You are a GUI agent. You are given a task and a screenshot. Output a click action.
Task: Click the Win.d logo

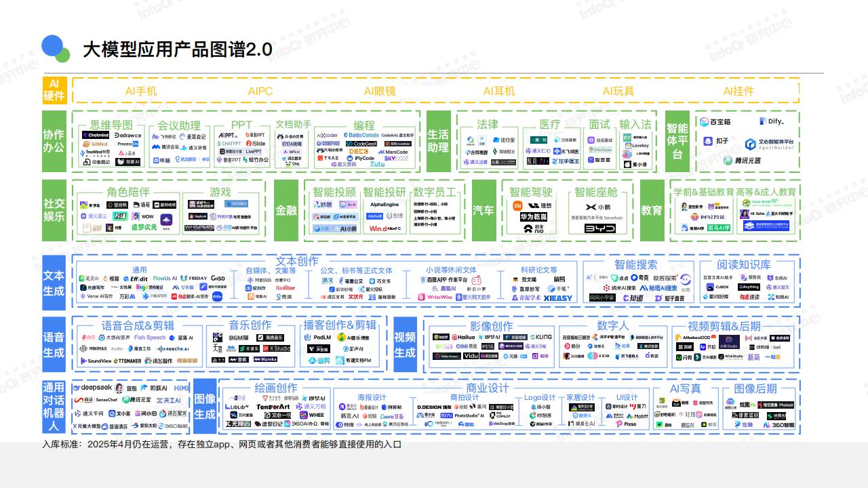pos(378,228)
